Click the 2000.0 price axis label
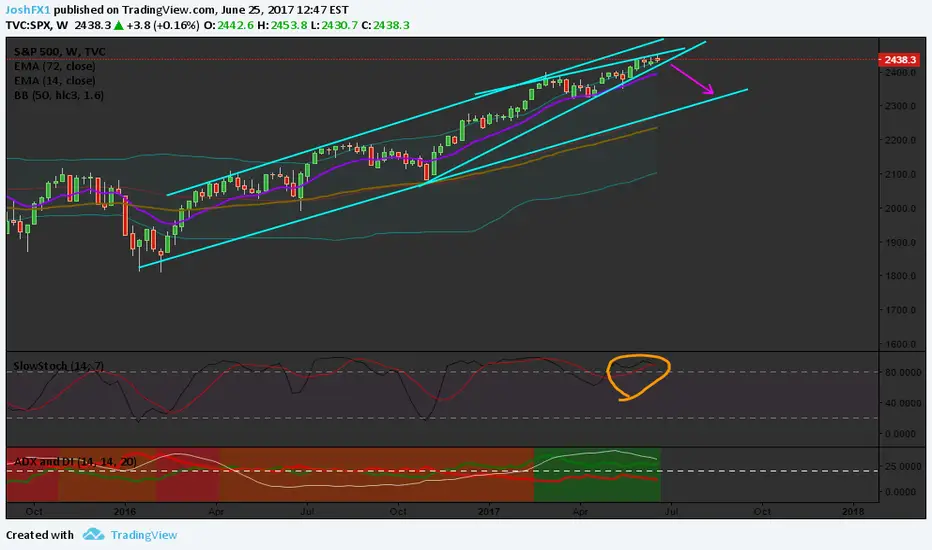Image resolution: width=932 pixels, height=550 pixels. [x=900, y=208]
